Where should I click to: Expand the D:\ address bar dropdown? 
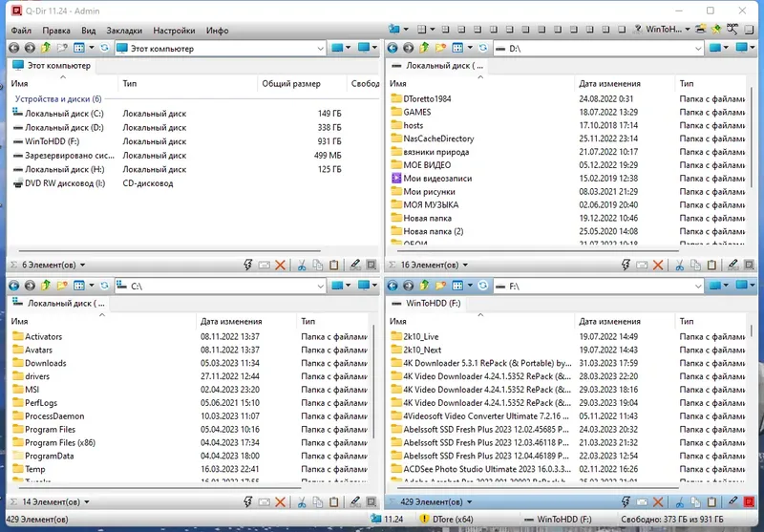[698, 48]
